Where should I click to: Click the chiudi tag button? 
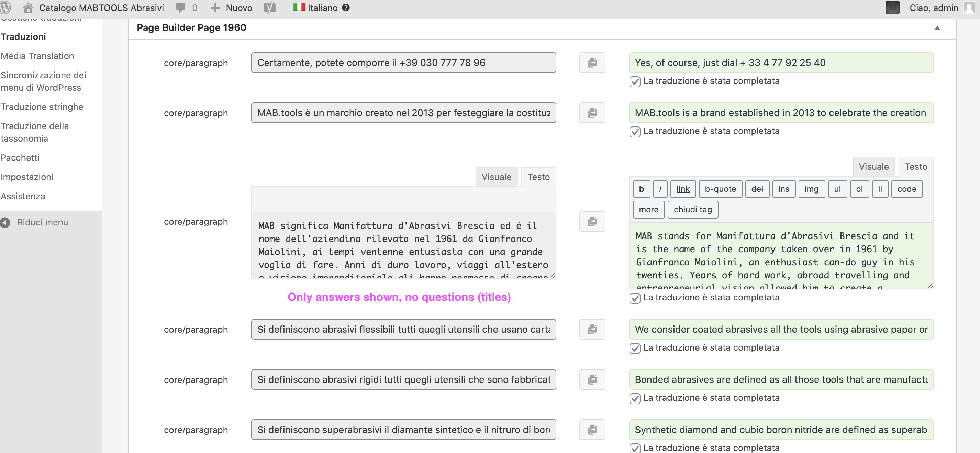click(x=692, y=209)
